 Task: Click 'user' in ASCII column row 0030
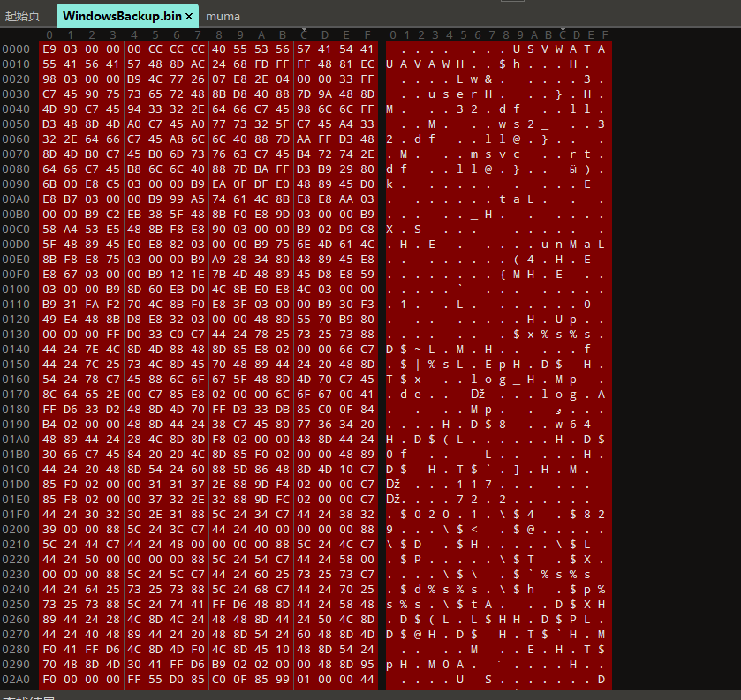(453, 94)
